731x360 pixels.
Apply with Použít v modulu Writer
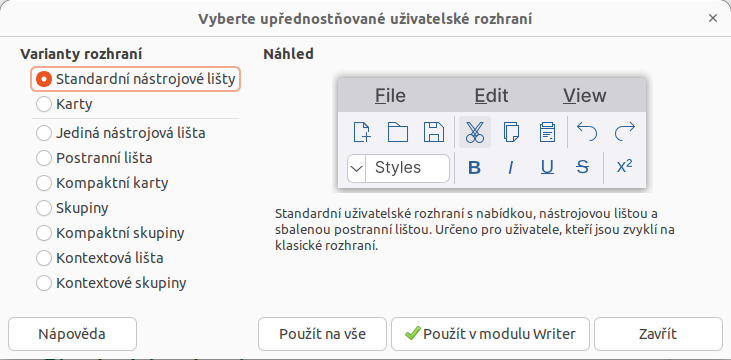490,334
